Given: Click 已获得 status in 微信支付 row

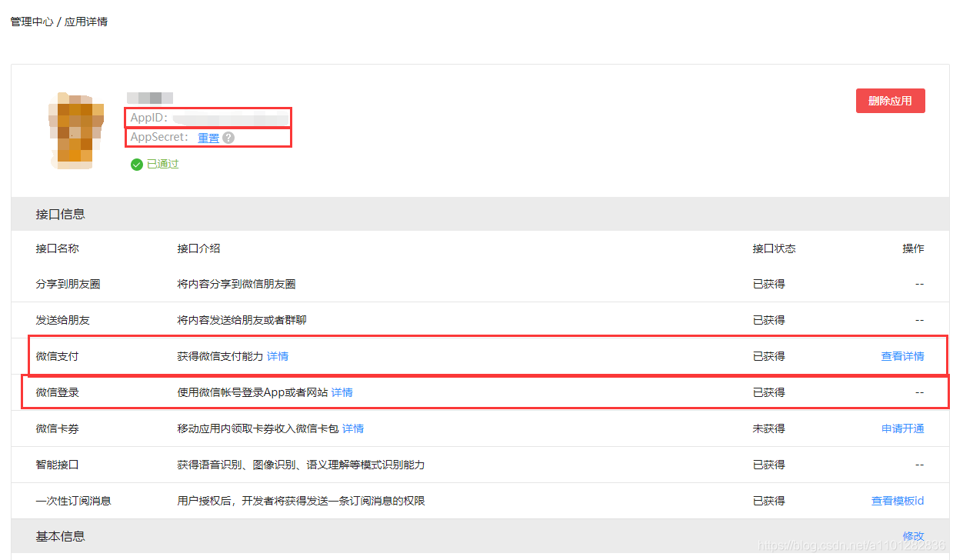Looking at the screenshot, I should point(768,356).
